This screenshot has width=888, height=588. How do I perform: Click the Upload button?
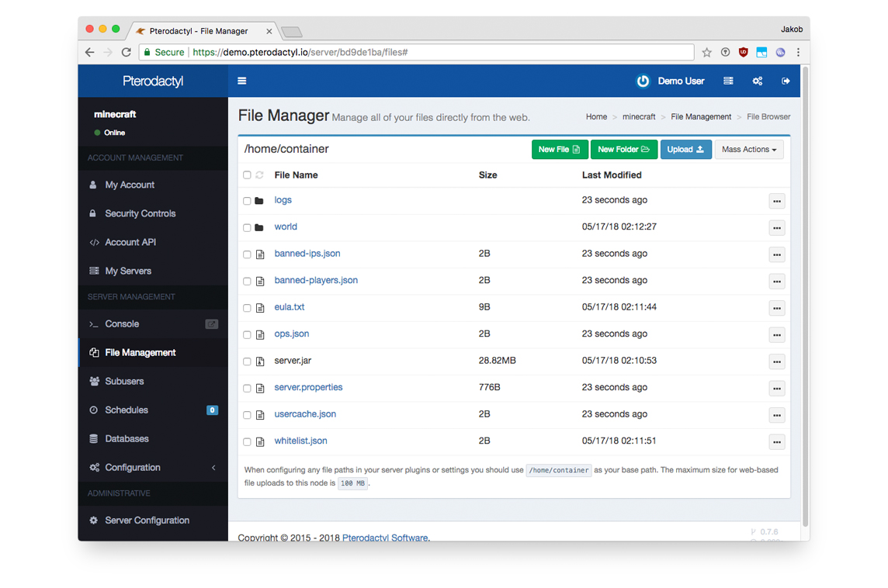click(x=686, y=150)
